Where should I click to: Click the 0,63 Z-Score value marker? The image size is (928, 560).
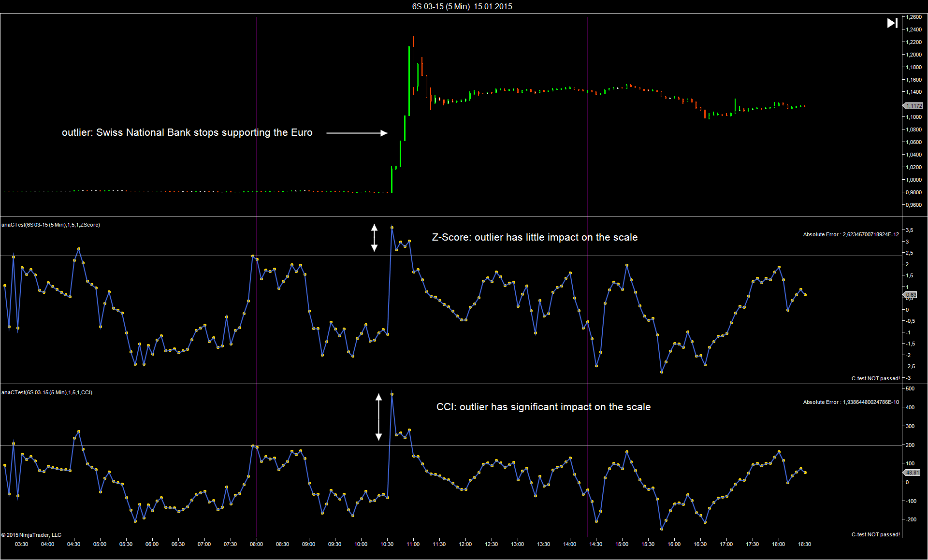tap(910, 295)
